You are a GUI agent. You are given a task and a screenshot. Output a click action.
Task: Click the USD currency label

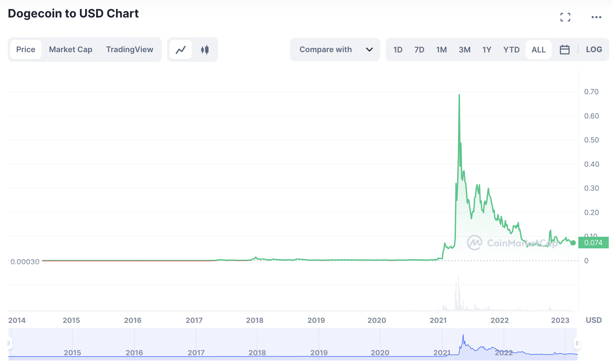(x=594, y=320)
